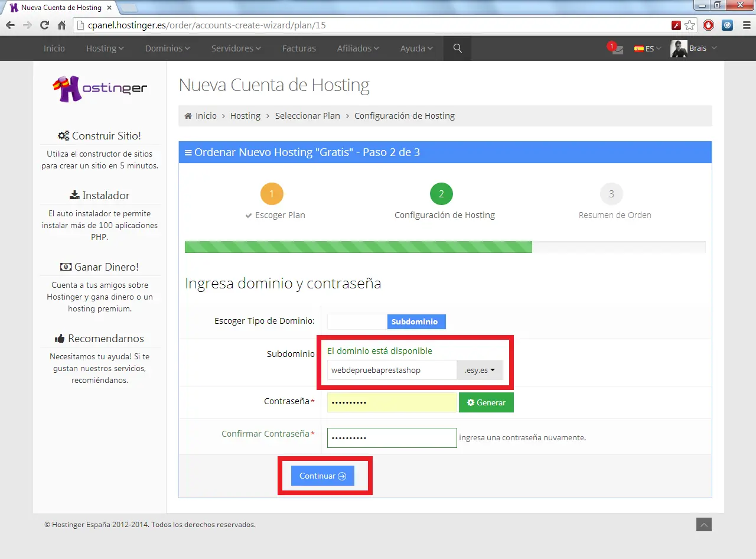Click the blue extension icon in Chrome toolbar

(x=728, y=25)
